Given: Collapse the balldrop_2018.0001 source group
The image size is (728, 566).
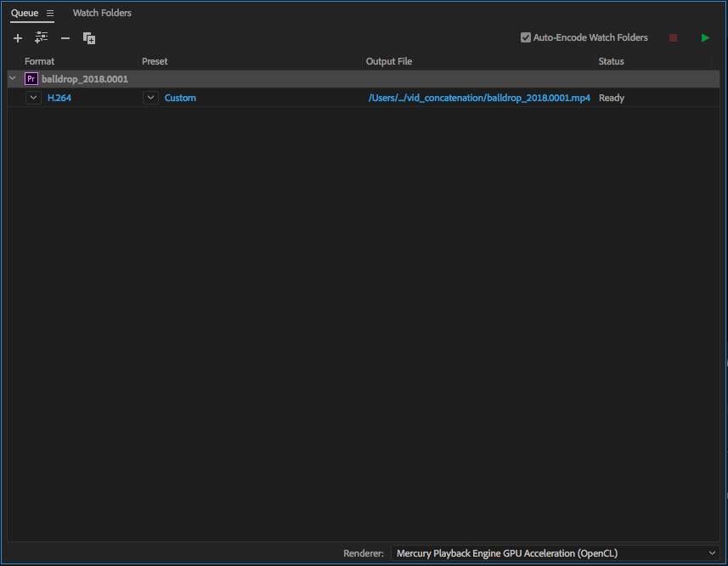Looking at the screenshot, I should tap(12, 79).
